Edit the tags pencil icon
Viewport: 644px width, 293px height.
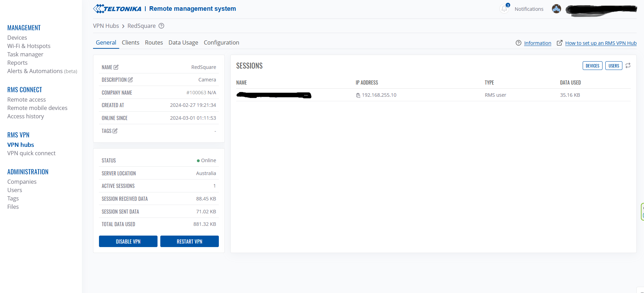point(115,131)
